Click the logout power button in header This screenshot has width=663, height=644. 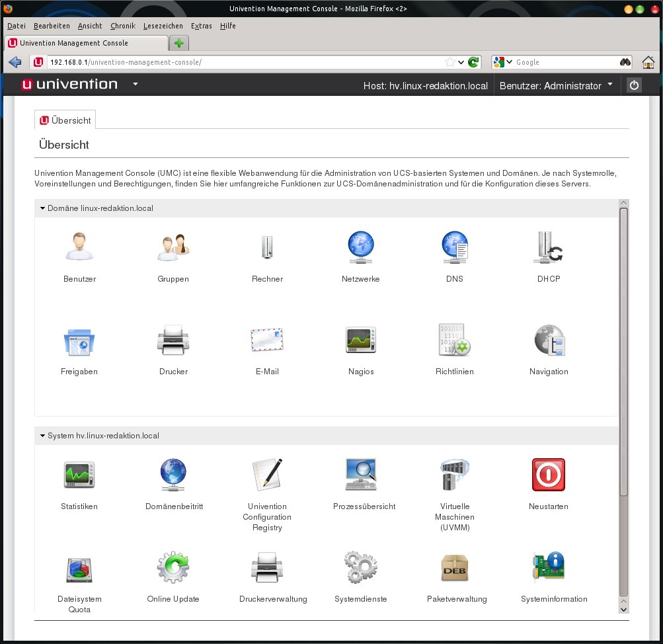[634, 85]
